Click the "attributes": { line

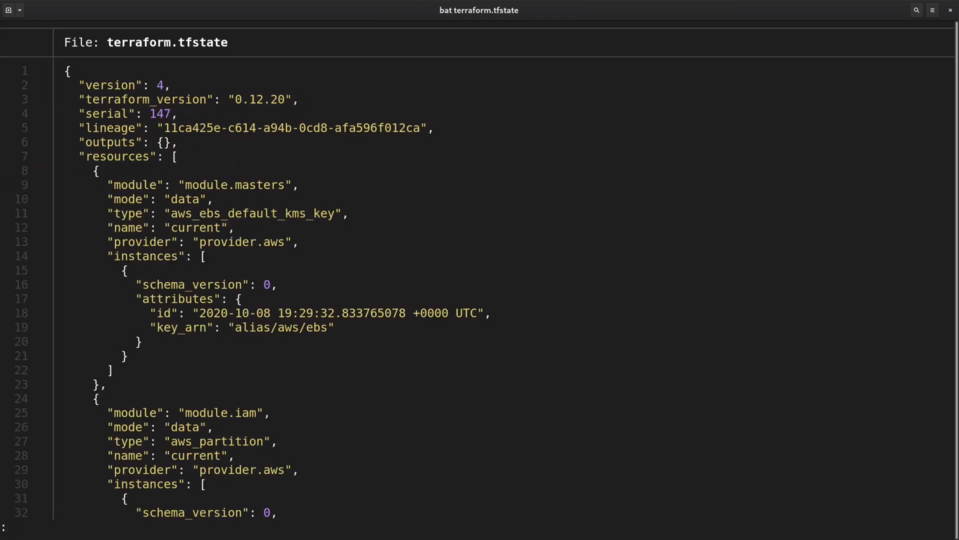(188, 299)
